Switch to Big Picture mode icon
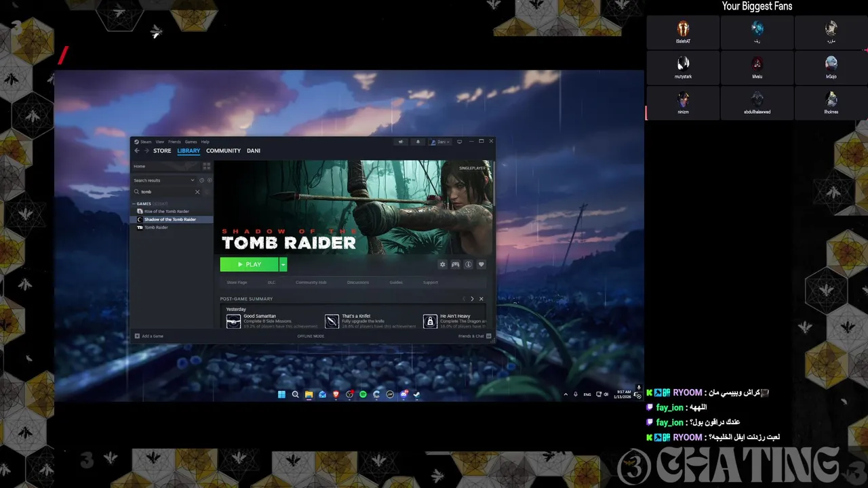Image resolution: width=868 pixels, height=488 pixels. tap(459, 142)
